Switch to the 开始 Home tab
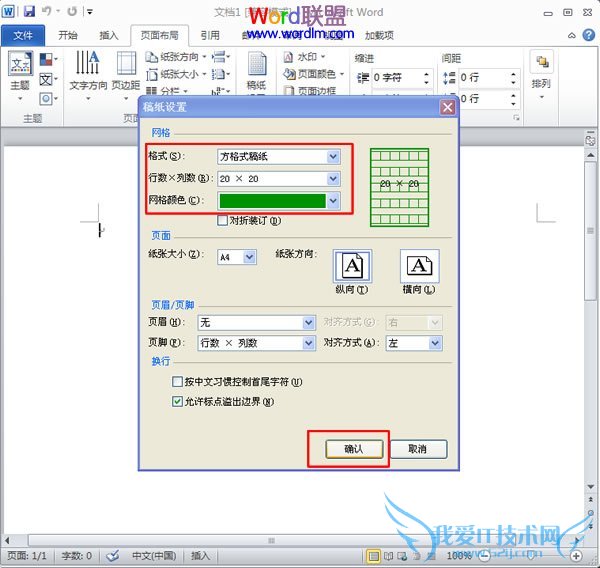 click(x=68, y=36)
